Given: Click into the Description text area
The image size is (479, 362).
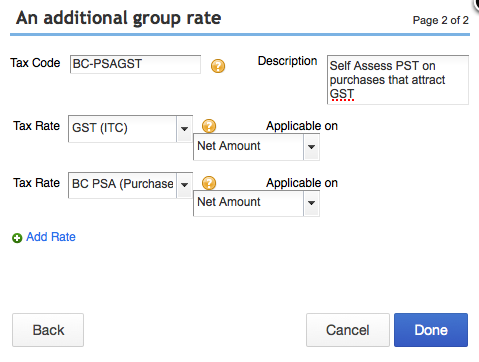Looking at the screenshot, I should [x=398, y=80].
